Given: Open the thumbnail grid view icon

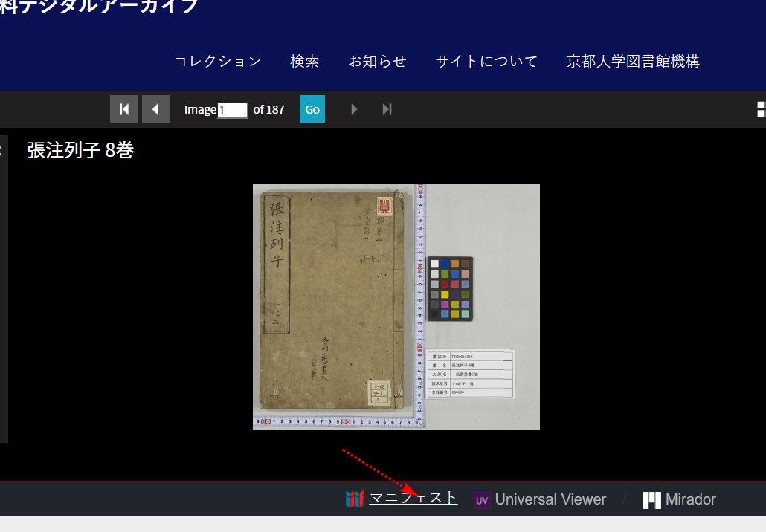Looking at the screenshot, I should pos(761,109).
